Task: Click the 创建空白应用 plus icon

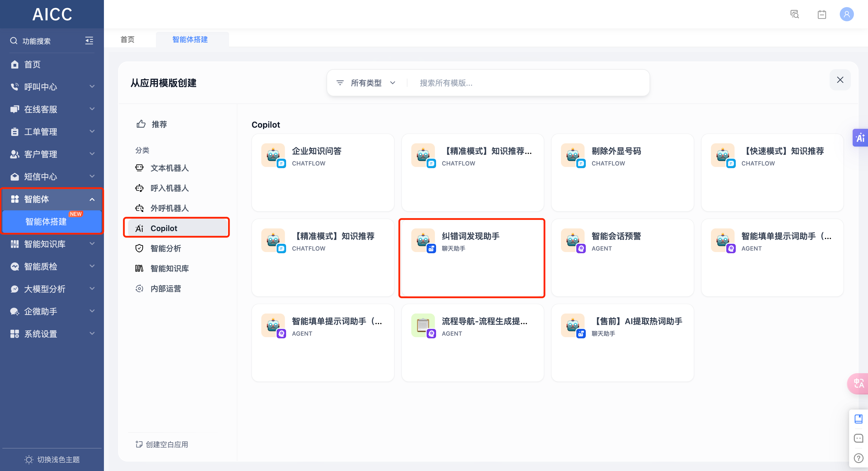Action: coord(139,444)
